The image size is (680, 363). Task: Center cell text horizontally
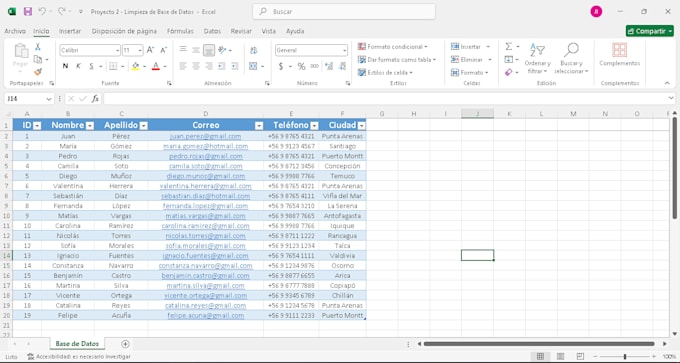click(x=196, y=66)
